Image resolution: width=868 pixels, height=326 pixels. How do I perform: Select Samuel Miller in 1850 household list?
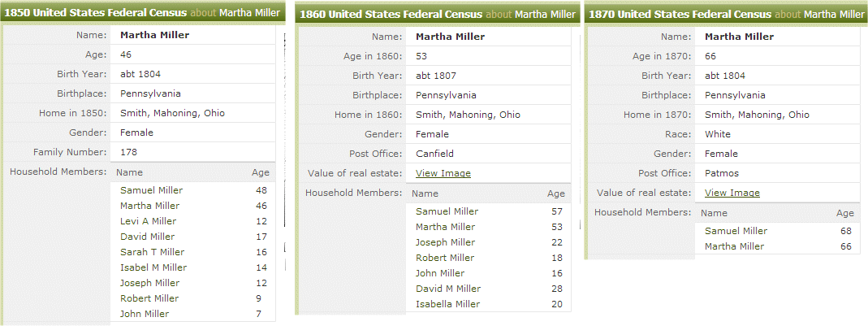point(151,190)
